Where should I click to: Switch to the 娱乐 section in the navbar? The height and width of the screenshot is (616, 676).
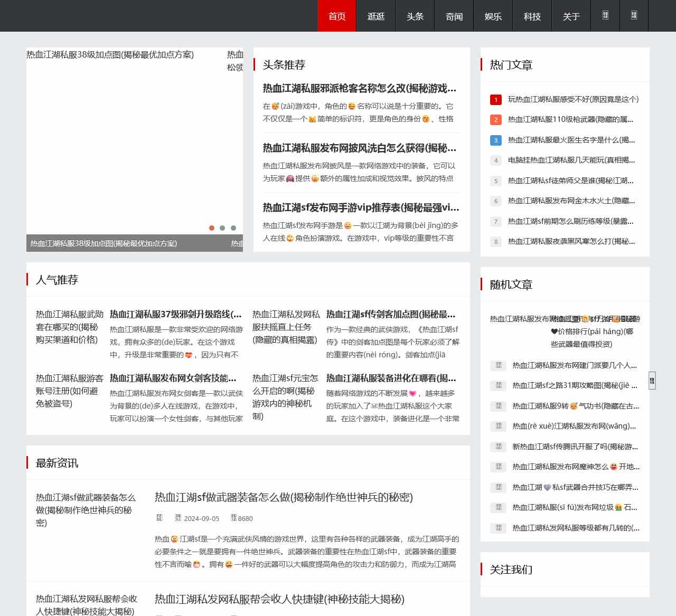coord(493,16)
